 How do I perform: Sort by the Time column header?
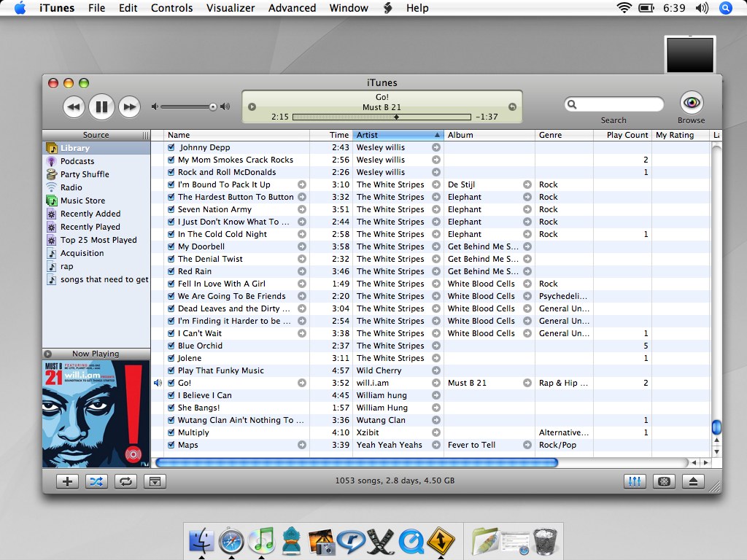tap(331, 135)
